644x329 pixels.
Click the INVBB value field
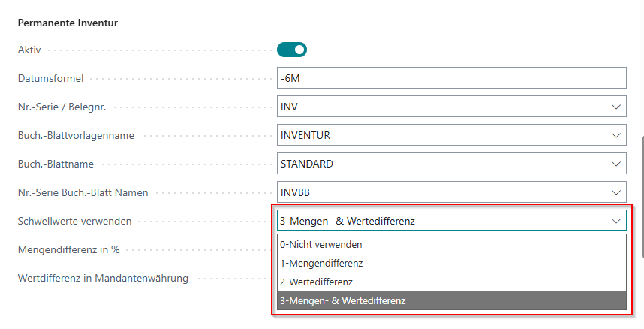point(443,192)
